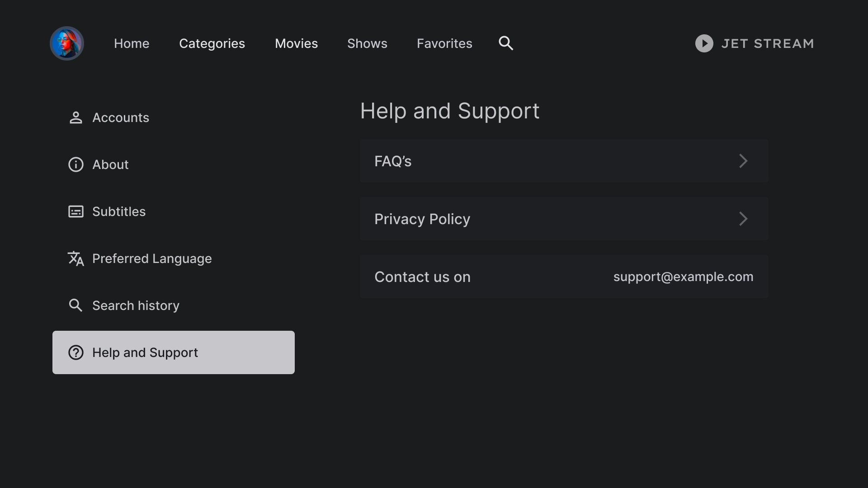
Task: Select Preferred Language in settings sidebar
Action: [152, 258]
